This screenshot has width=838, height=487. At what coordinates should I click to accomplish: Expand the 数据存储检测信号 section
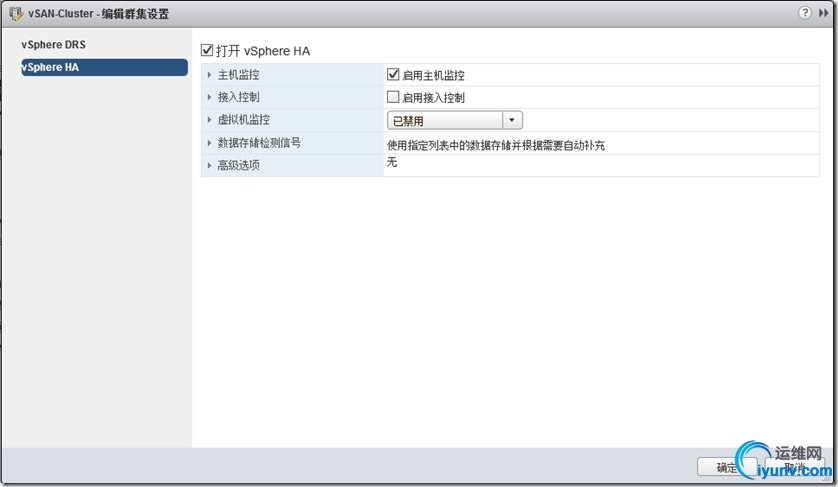pyautogui.click(x=210, y=143)
